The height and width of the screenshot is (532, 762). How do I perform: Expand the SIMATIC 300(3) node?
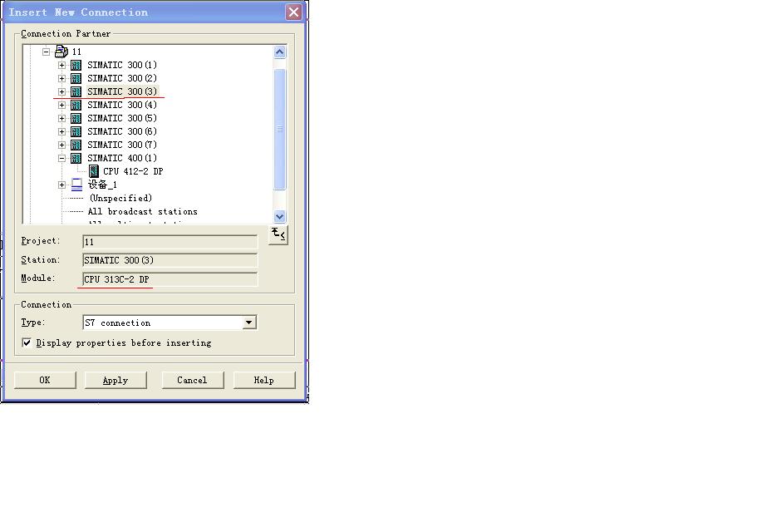[61, 91]
